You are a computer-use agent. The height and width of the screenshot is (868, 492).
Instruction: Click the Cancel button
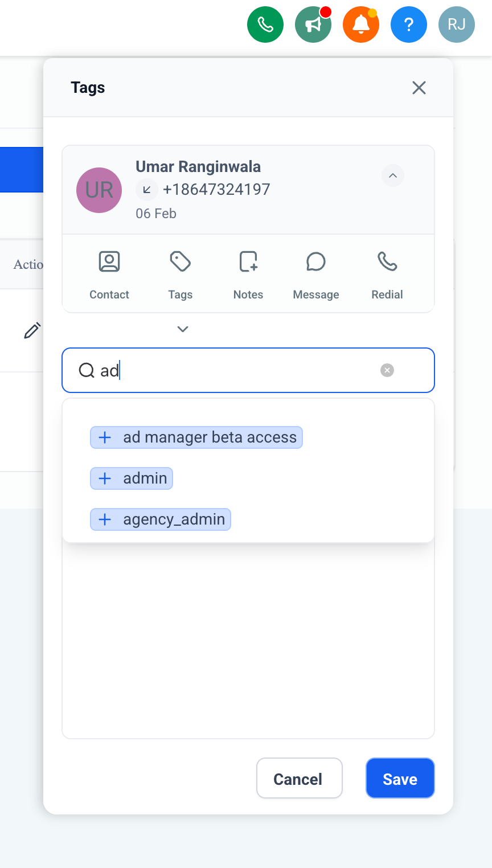tap(299, 779)
